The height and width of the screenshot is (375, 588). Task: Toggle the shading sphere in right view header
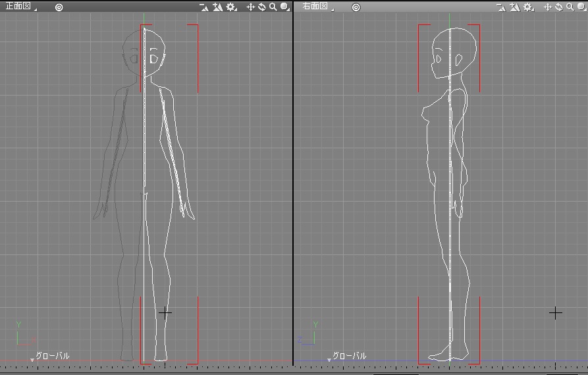(581, 7)
